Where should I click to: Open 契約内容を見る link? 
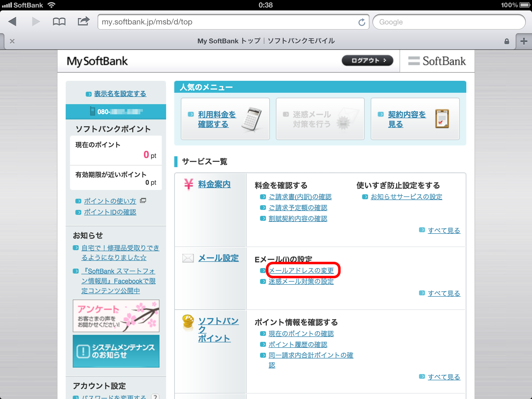[407, 119]
